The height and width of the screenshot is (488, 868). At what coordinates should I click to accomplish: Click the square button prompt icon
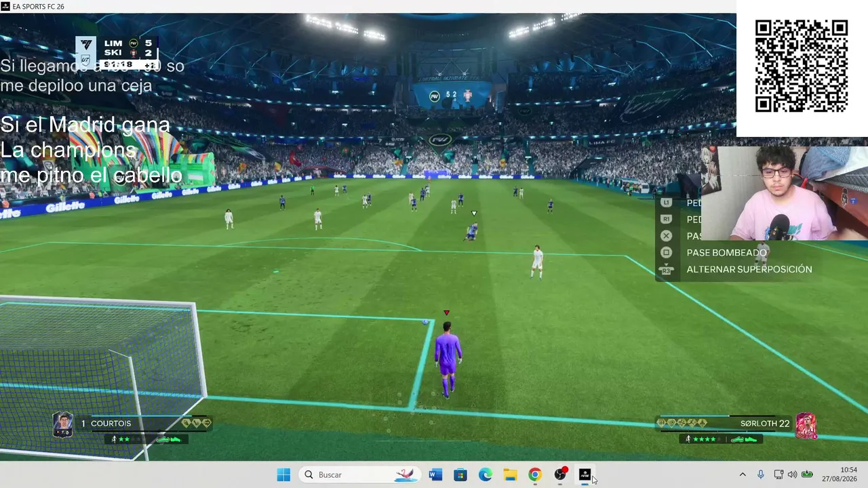tap(666, 252)
